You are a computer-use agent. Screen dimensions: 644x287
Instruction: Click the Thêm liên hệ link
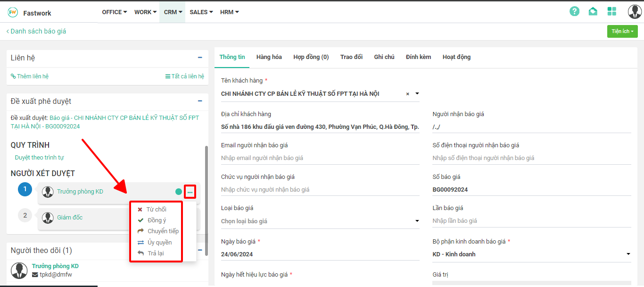[30, 76]
